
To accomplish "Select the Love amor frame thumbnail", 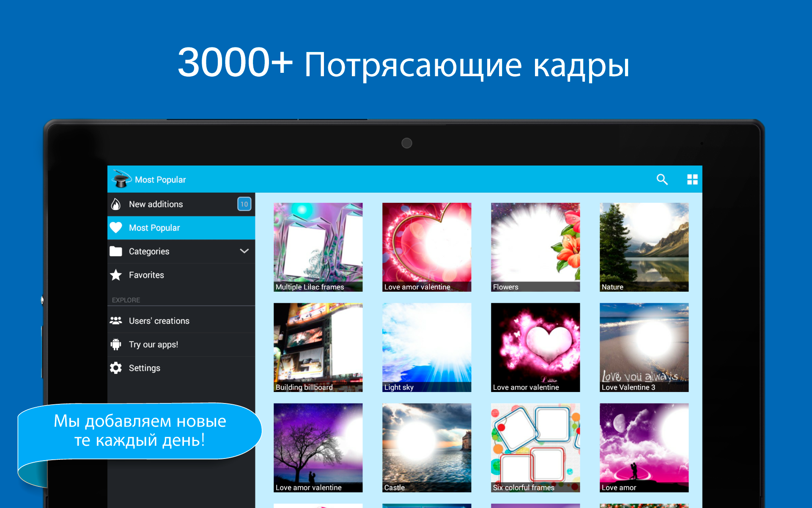I will (x=644, y=448).
